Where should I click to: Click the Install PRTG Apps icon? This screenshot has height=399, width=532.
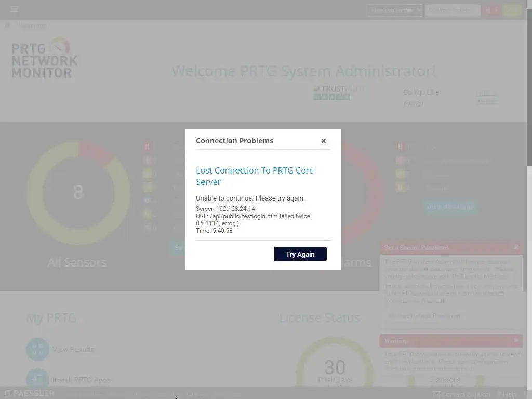37,378
